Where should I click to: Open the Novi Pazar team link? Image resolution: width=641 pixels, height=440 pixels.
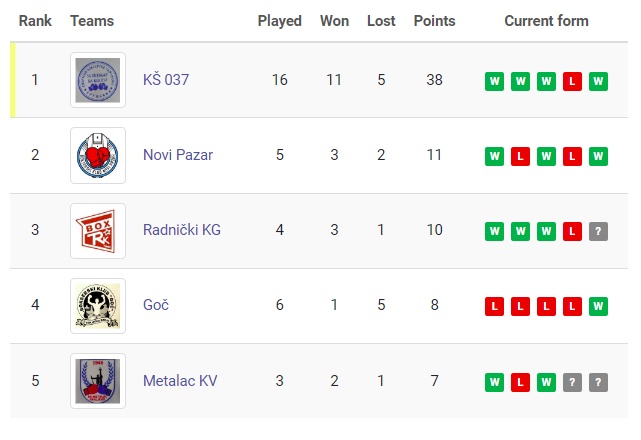pyautogui.click(x=178, y=155)
